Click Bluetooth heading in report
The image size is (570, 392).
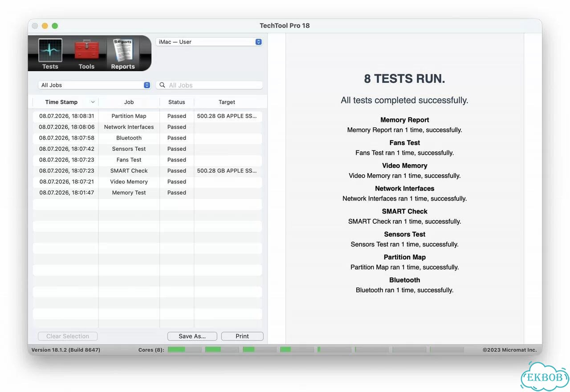coord(404,280)
